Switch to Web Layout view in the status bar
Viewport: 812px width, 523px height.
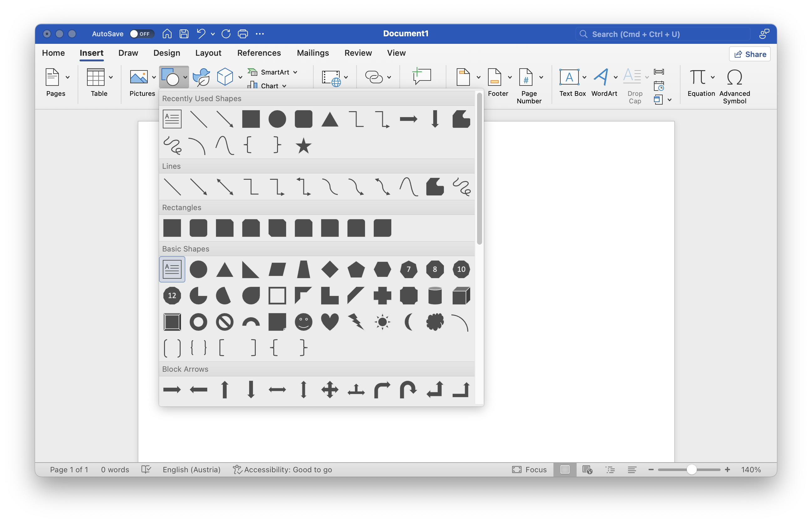(x=587, y=469)
